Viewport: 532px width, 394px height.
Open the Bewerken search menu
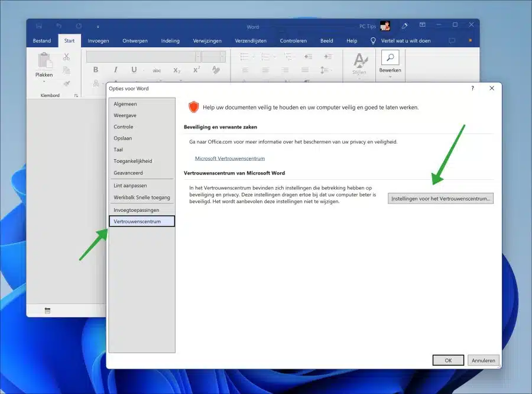[x=390, y=64]
